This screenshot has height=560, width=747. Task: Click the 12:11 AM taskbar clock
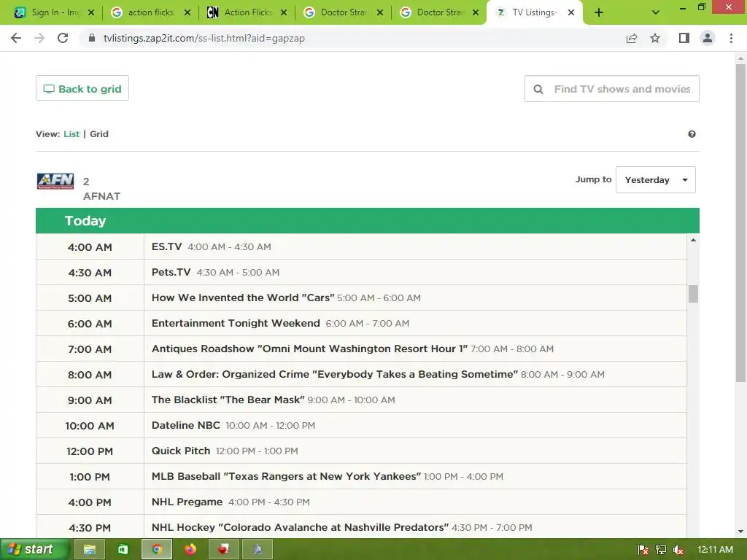pos(715,550)
